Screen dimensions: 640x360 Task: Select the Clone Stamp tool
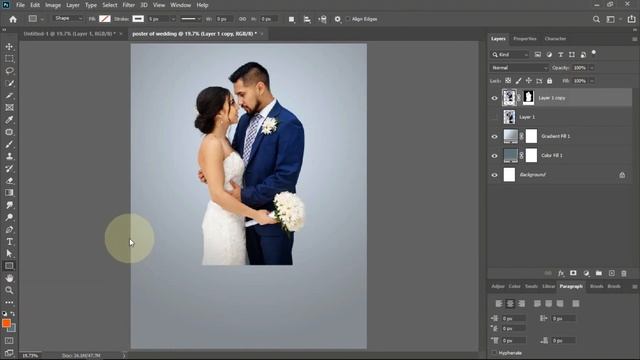tap(9, 156)
